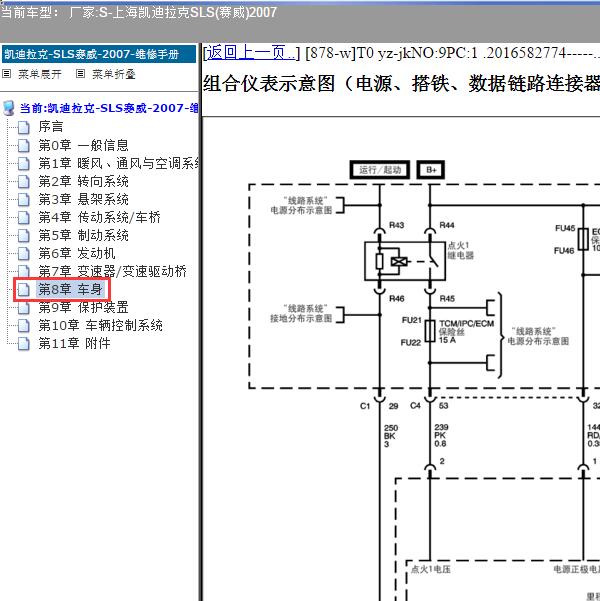Screen dimensions: 600x601
Task: Click the page icon beside 第4章 传动系统/车桥
Action: point(24,218)
